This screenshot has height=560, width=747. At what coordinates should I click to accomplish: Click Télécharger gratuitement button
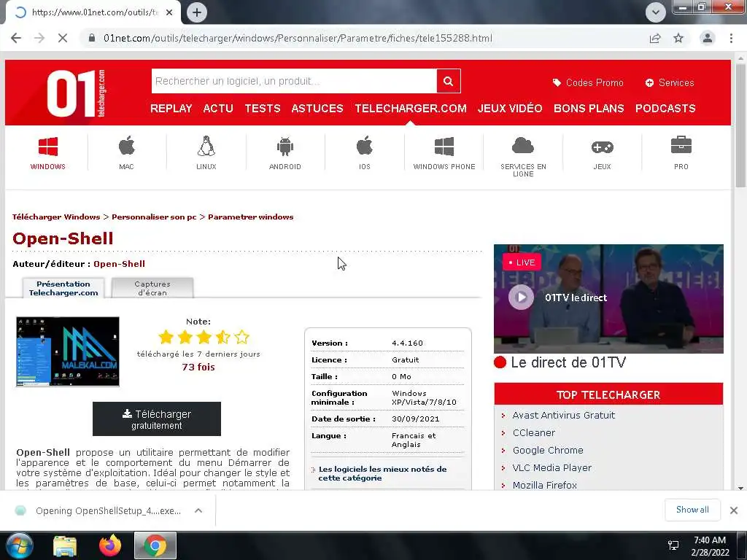coord(157,419)
